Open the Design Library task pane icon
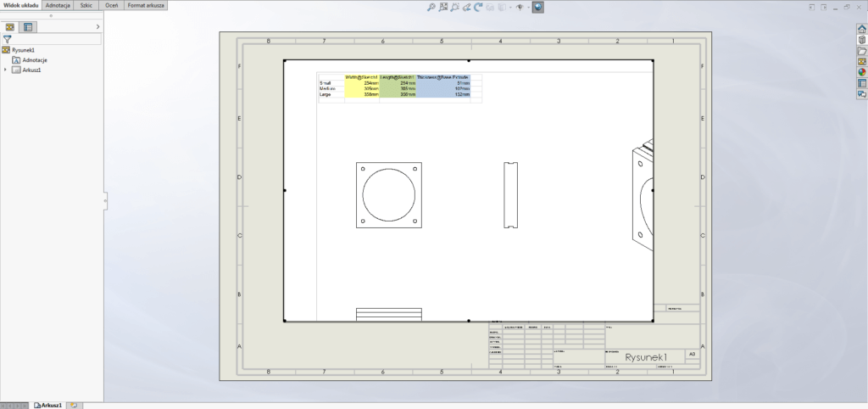Screen dimensions: 868x409 862,40
